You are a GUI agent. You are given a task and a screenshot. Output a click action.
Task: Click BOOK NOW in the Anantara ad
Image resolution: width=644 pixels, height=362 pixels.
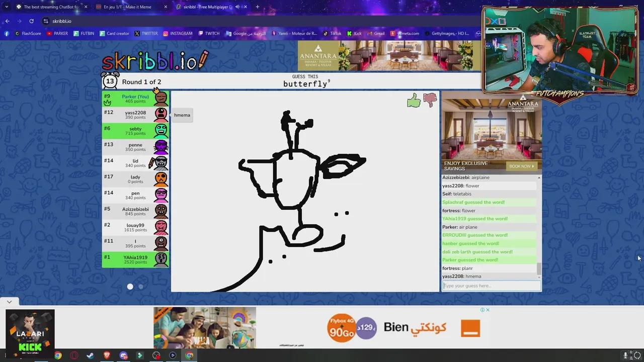point(521,166)
